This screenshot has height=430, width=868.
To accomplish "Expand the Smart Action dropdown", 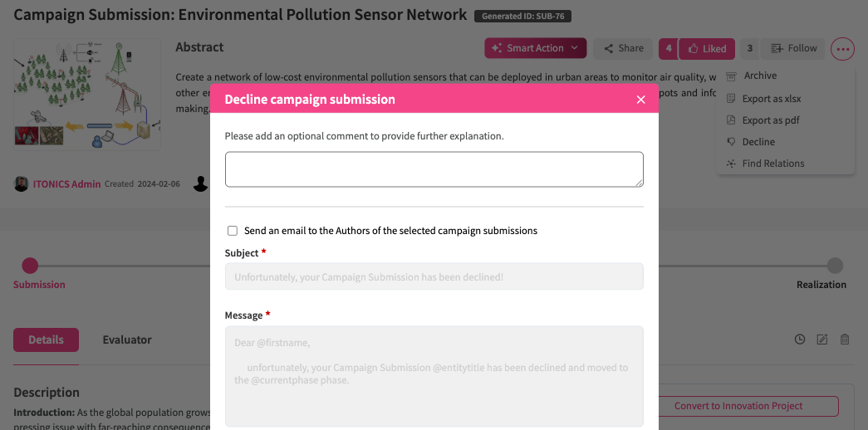I will pyautogui.click(x=535, y=48).
